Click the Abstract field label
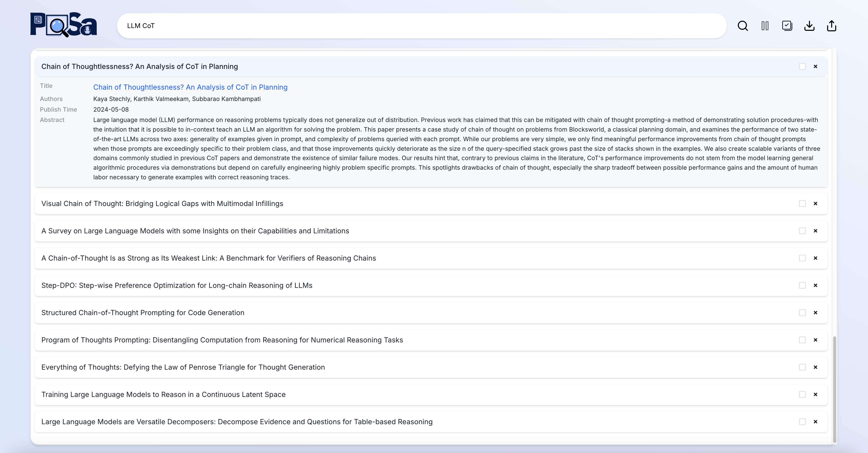Viewport: 868px width, 453px height. 52,120
